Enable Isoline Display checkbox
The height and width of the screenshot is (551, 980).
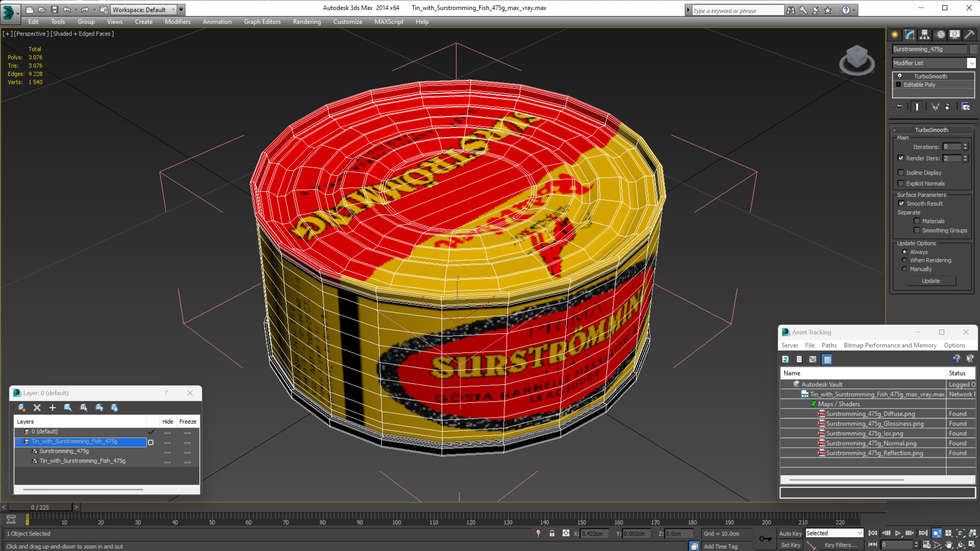coord(901,172)
